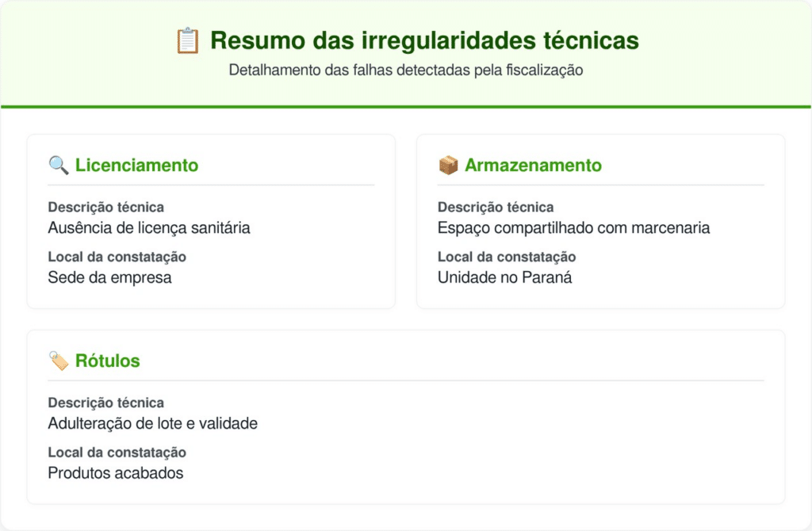Image resolution: width=812 pixels, height=531 pixels.
Task: Select the 'Sede da empresa' value
Action: [109, 277]
